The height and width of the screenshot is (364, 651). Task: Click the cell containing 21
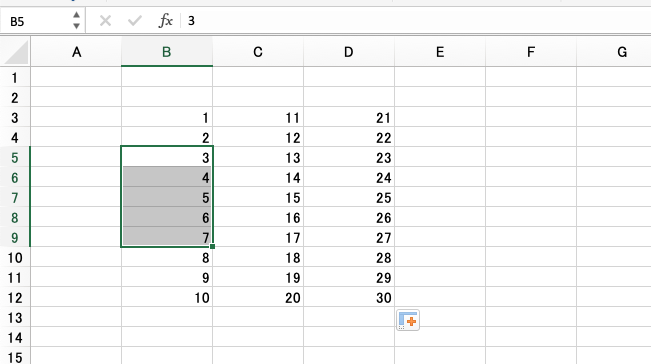[349, 118]
